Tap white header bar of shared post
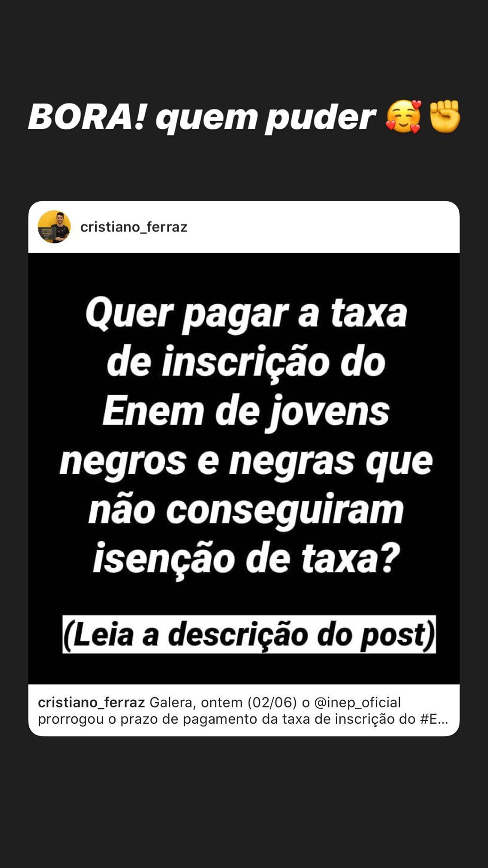 click(244, 227)
